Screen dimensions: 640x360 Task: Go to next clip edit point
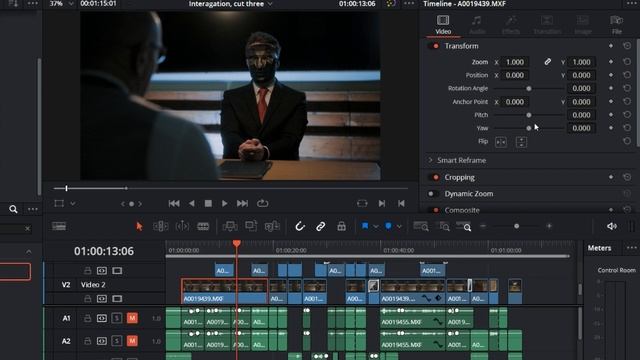382,203
